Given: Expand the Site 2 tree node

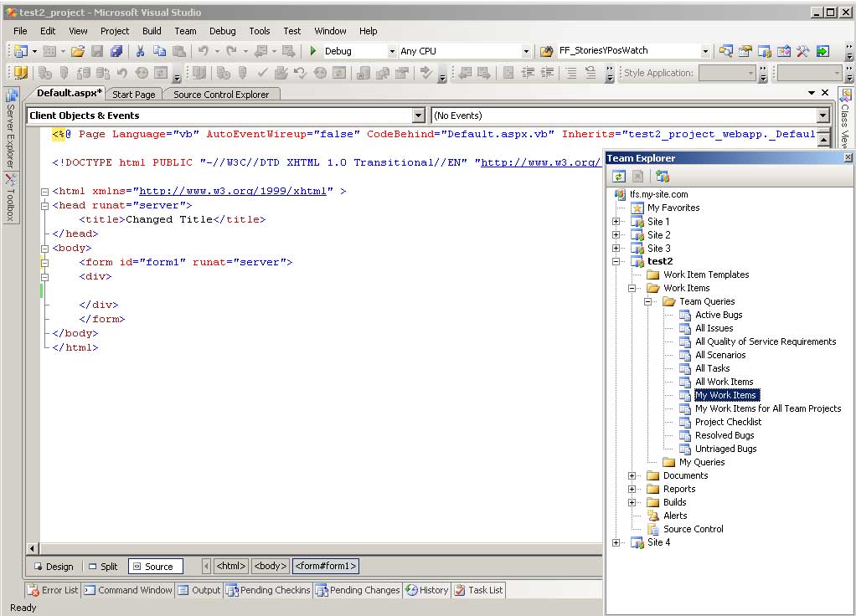Looking at the screenshot, I should coord(616,235).
